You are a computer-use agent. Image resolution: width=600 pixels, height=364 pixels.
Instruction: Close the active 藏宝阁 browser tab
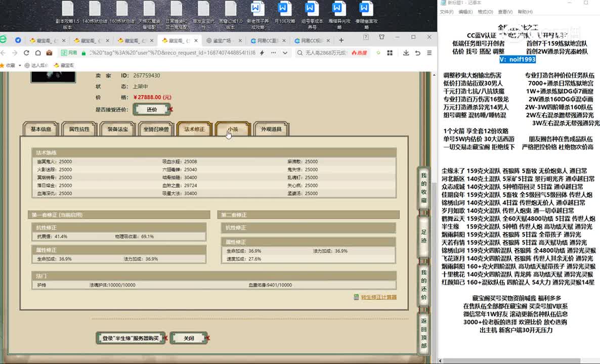(196, 40)
